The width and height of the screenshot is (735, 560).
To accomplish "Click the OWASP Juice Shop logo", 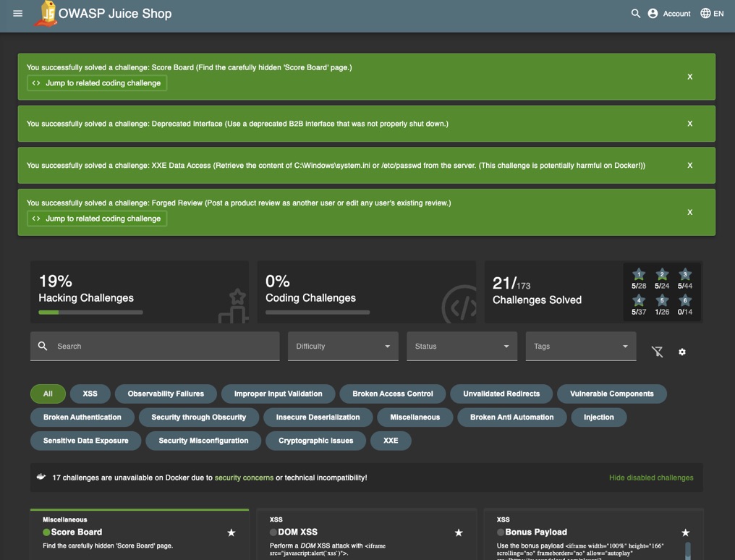I will click(47, 14).
